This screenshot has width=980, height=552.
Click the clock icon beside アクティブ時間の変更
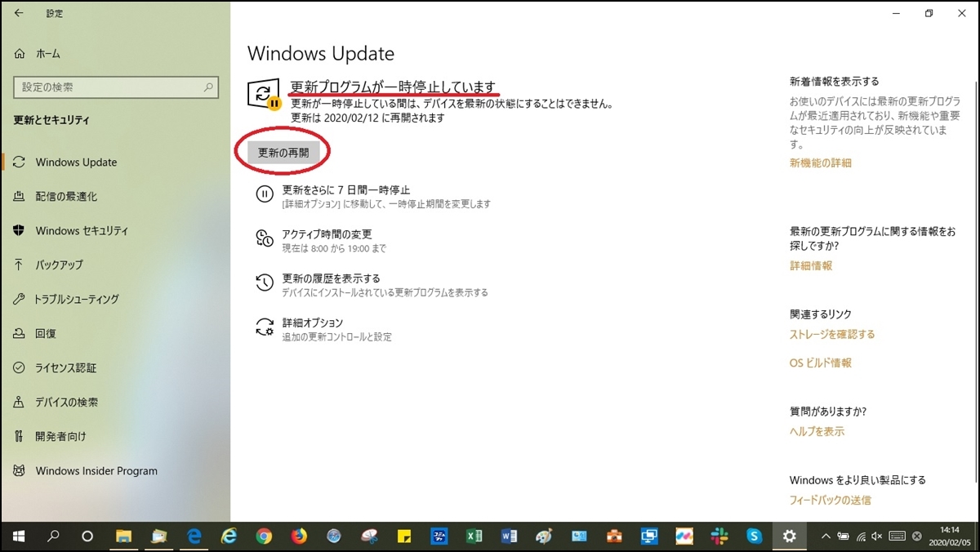(265, 238)
